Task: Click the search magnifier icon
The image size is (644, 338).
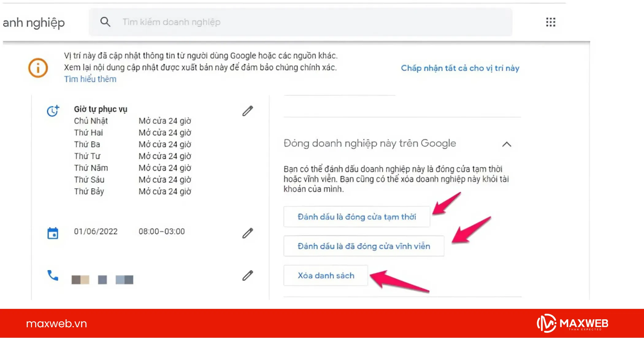Action: coord(105,22)
